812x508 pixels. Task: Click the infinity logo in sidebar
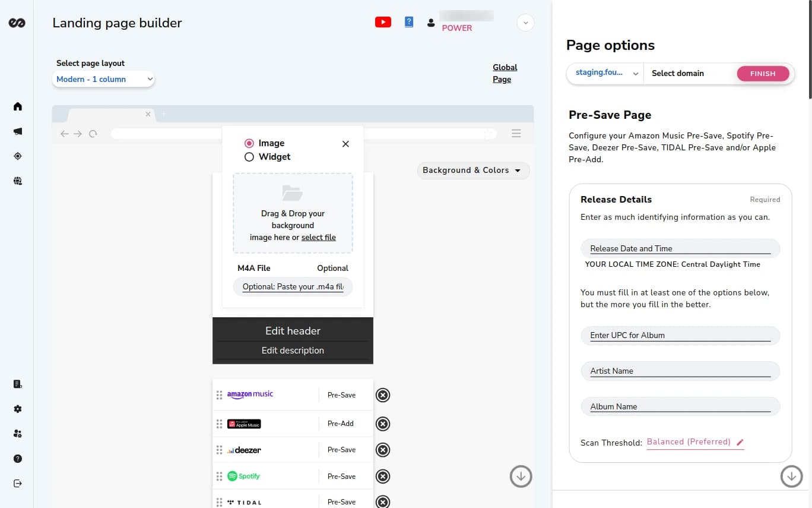[x=17, y=23]
